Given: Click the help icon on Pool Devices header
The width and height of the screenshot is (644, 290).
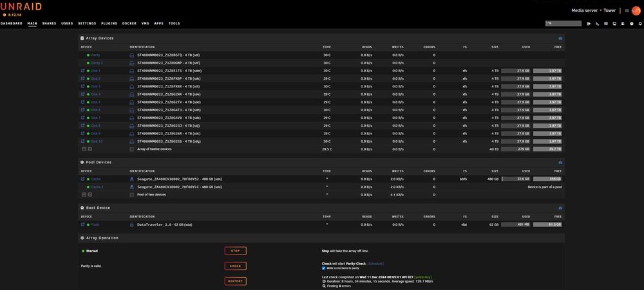Looking at the screenshot, I should (x=560, y=163).
